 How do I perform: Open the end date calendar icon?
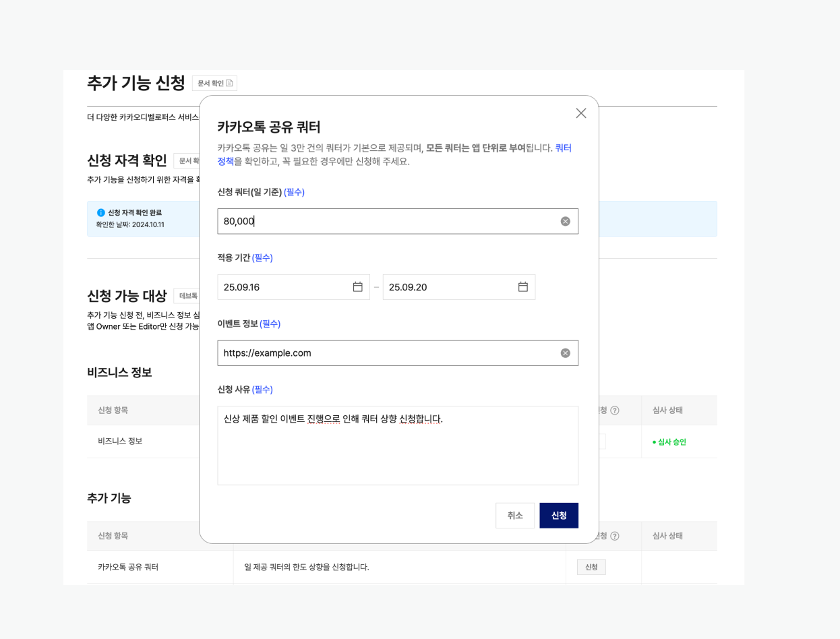(x=523, y=287)
